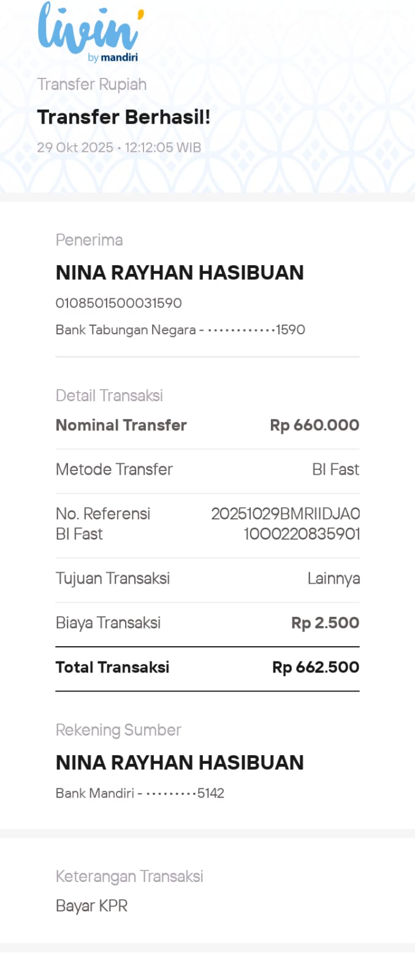
Task: Click the Keterangan Transaksi label
Action: point(129,876)
